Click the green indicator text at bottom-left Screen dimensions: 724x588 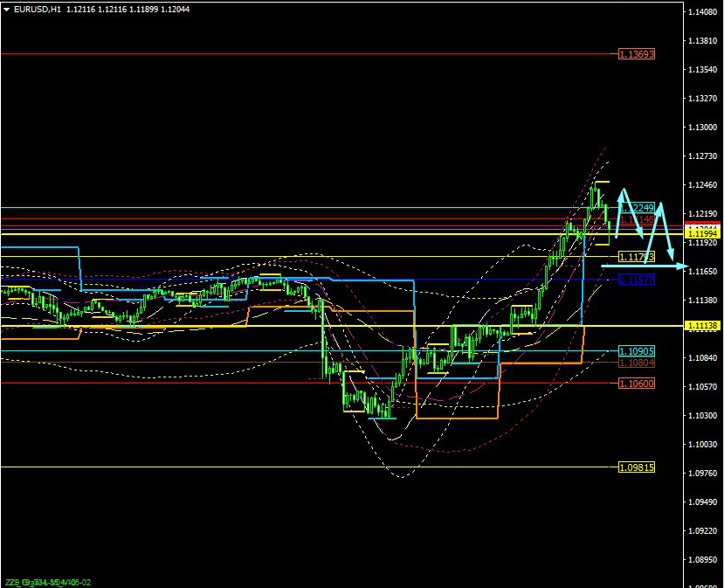pyautogui.click(x=48, y=582)
